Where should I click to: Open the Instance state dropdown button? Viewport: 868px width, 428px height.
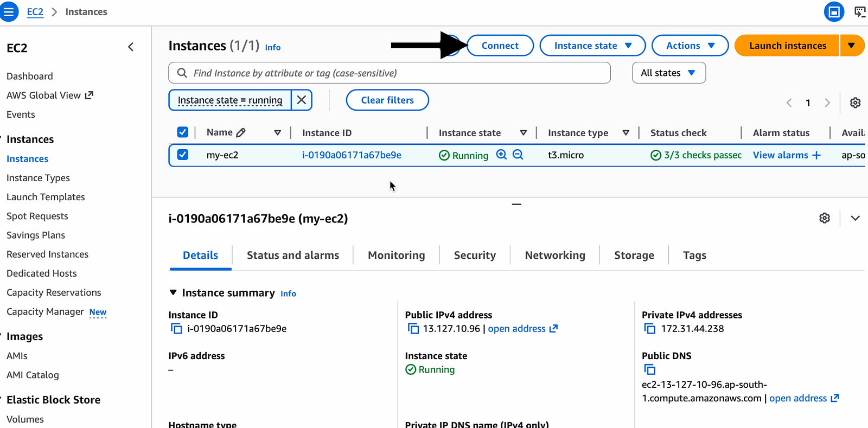point(592,46)
